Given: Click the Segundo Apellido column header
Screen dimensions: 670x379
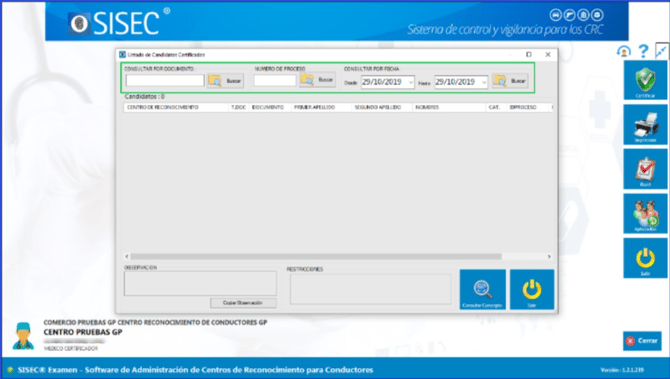Looking at the screenshot, I should coord(382,107).
